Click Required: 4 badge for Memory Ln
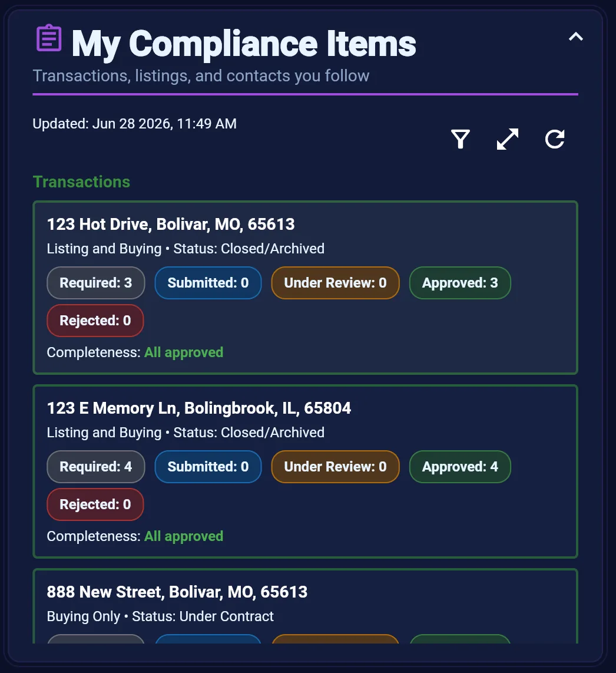 [95, 467]
